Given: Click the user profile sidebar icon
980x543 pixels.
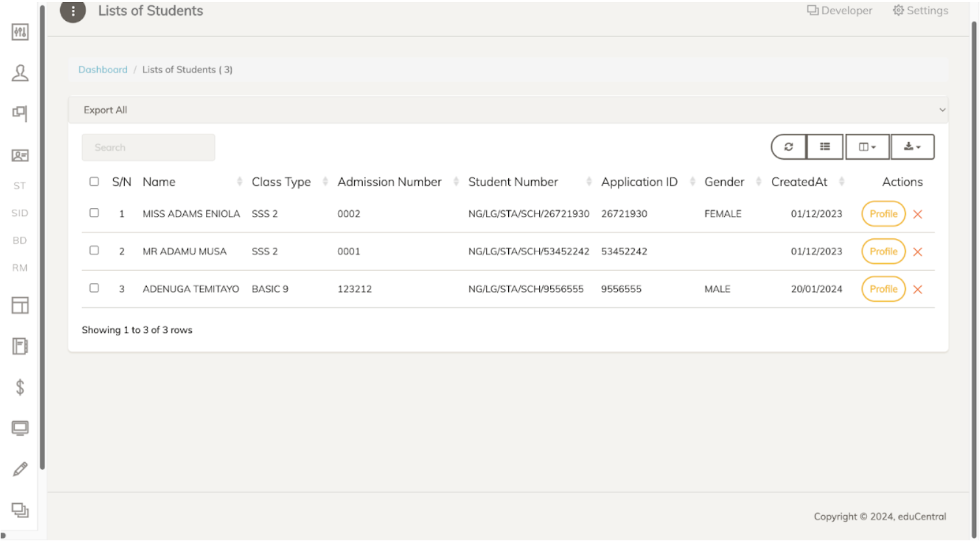Looking at the screenshot, I should coord(20,72).
